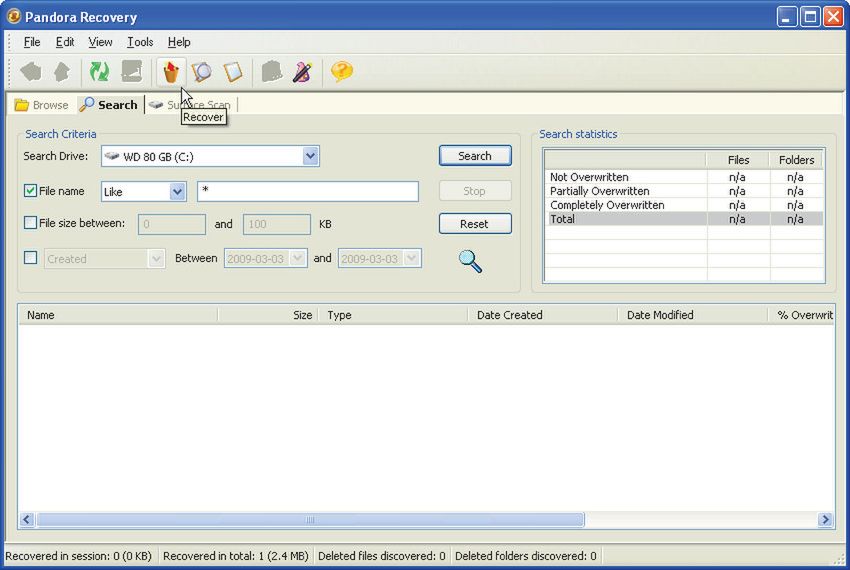
Task: Click the grayed back arrow toolbar icon
Action: pos(31,71)
